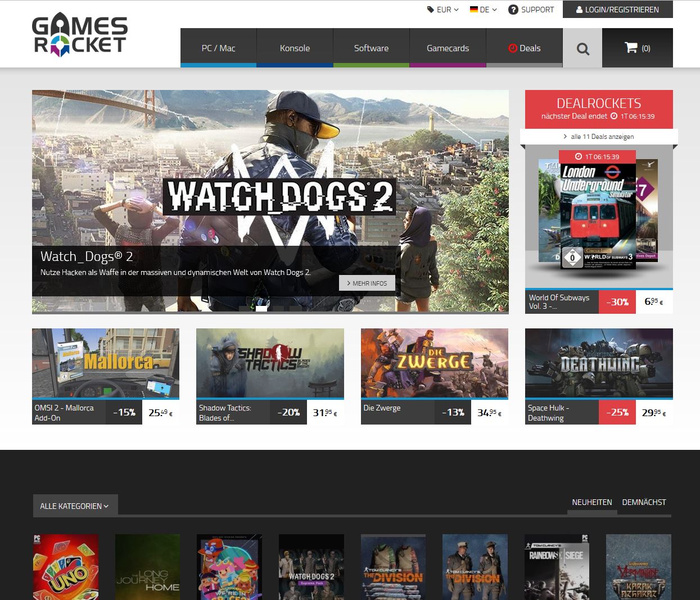The height and width of the screenshot is (600, 700).
Task: Open the shopping cart
Action: click(638, 48)
